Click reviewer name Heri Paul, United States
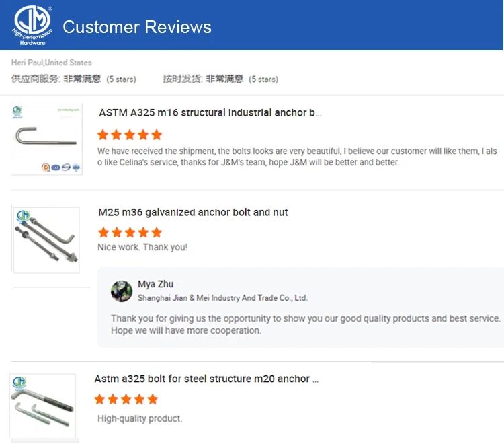 coord(52,63)
